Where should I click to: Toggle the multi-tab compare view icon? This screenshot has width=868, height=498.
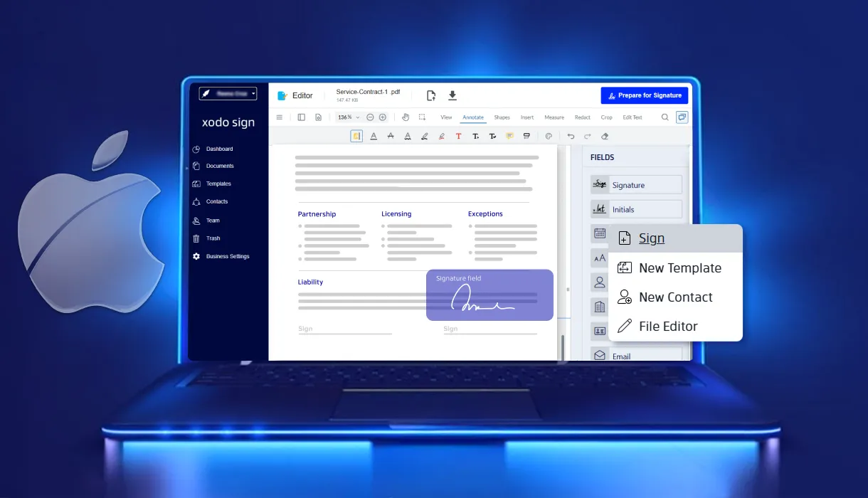(682, 117)
